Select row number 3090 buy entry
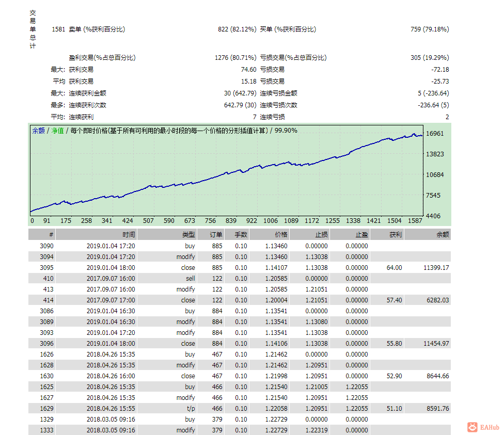 [240, 246]
